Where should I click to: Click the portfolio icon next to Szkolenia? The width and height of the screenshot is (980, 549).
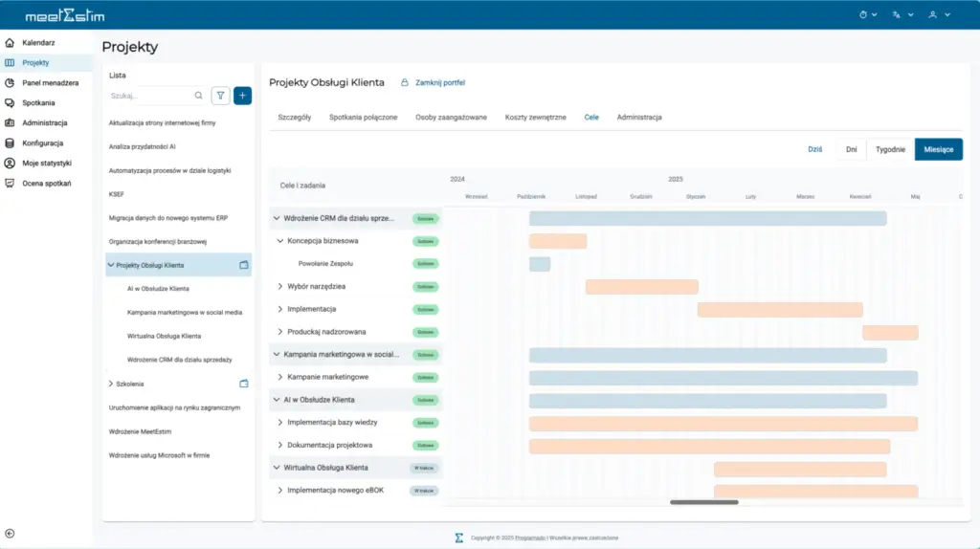(x=243, y=384)
